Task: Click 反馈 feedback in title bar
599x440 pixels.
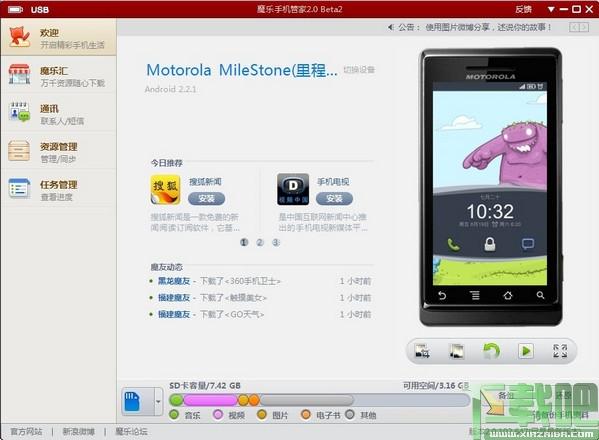Action: (x=523, y=9)
